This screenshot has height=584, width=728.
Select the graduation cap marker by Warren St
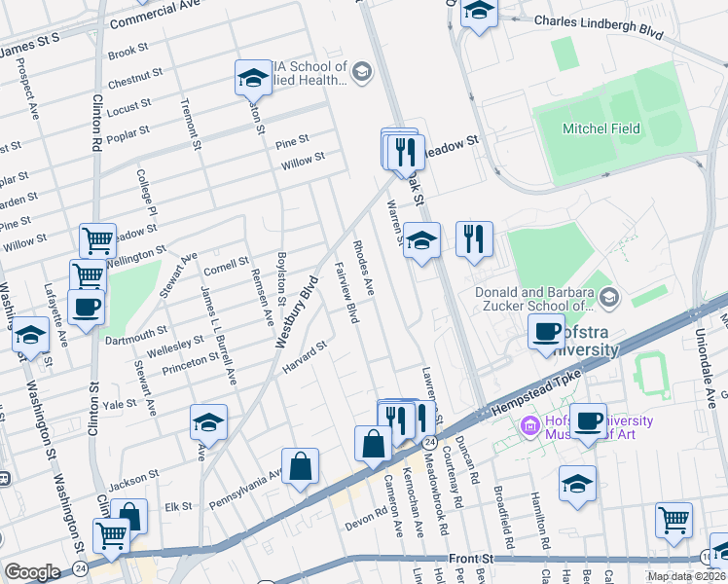421,242
